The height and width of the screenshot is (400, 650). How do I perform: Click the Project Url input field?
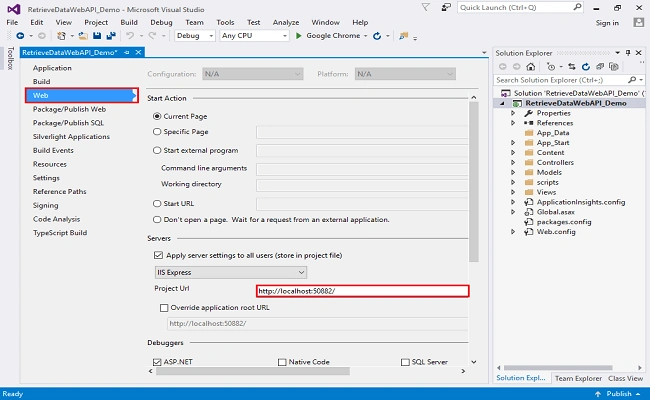363,291
